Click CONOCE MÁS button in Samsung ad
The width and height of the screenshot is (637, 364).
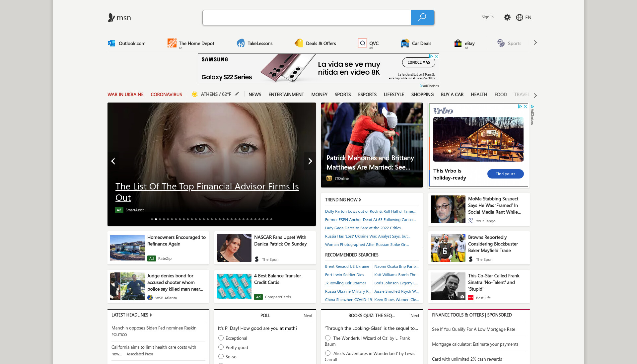[x=419, y=62]
